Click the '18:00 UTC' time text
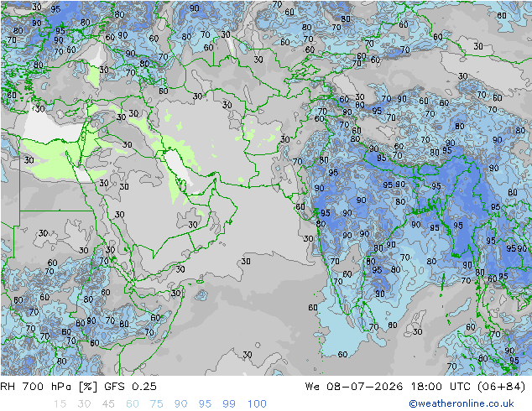This screenshot has height=411, width=532. (x=441, y=387)
